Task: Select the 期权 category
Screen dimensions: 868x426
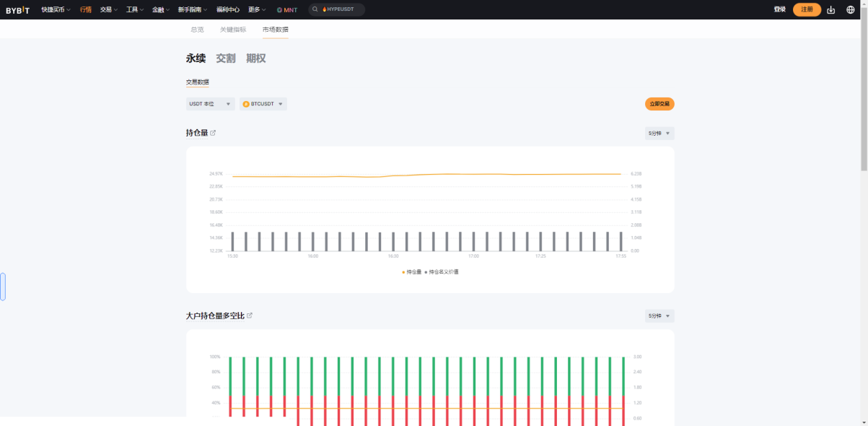Action: click(x=256, y=58)
